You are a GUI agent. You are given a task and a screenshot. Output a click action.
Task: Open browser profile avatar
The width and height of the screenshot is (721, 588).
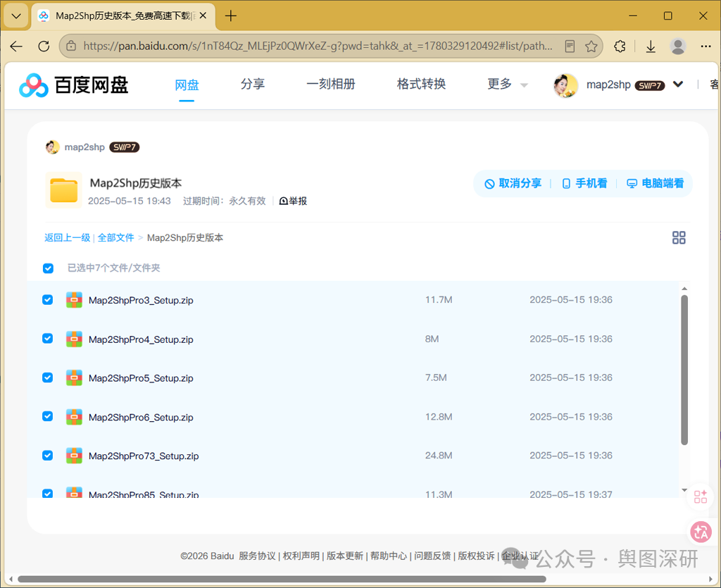(x=678, y=46)
